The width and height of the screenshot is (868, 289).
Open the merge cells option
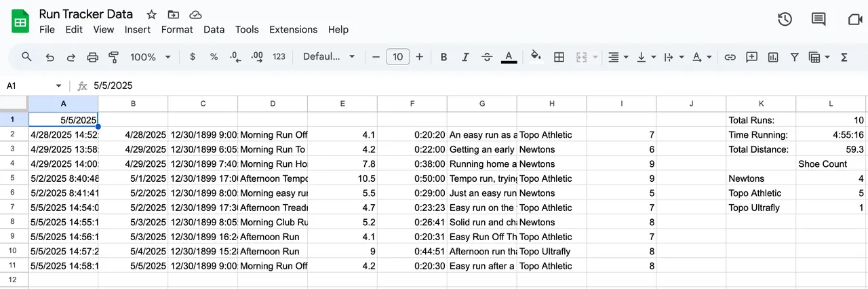pos(582,57)
